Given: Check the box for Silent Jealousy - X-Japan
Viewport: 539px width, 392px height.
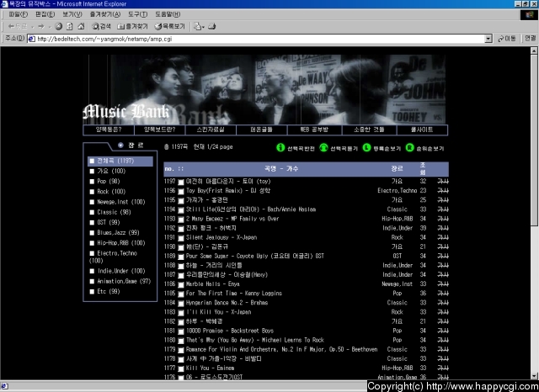Looking at the screenshot, I should 181,238.
